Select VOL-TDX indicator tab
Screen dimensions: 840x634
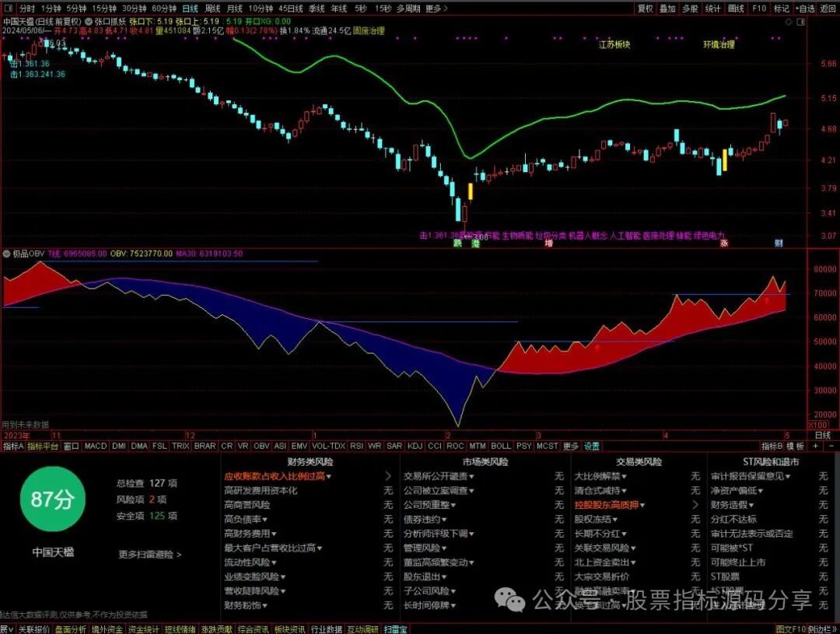(x=328, y=446)
